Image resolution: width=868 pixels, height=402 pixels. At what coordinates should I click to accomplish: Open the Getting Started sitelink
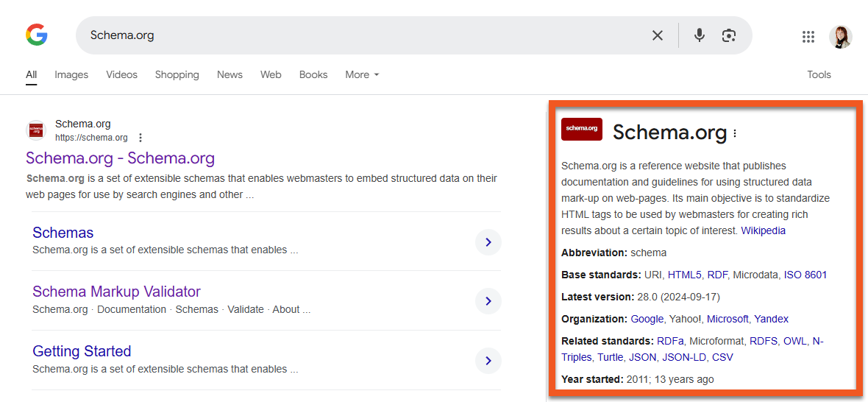(82, 351)
